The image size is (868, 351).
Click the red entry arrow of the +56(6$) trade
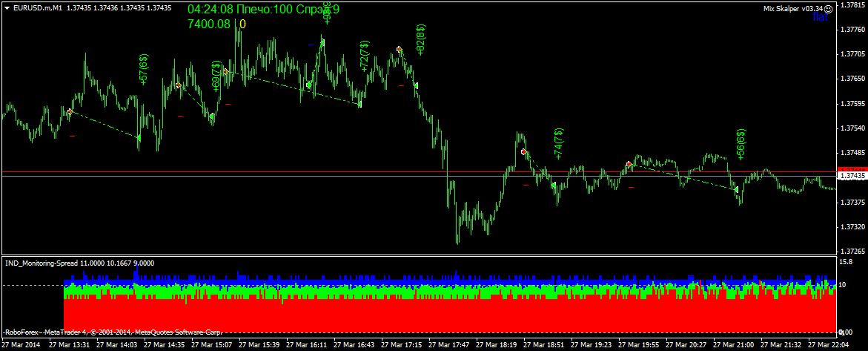(629, 164)
